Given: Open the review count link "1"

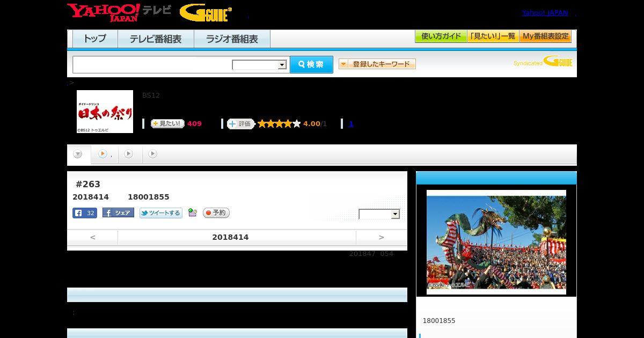Looking at the screenshot, I should click(351, 124).
